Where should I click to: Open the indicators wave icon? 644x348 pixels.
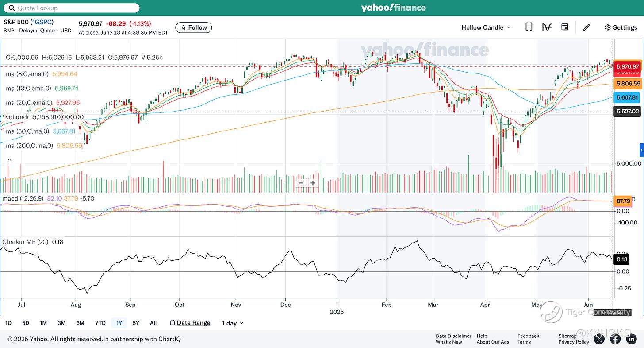(547, 27)
